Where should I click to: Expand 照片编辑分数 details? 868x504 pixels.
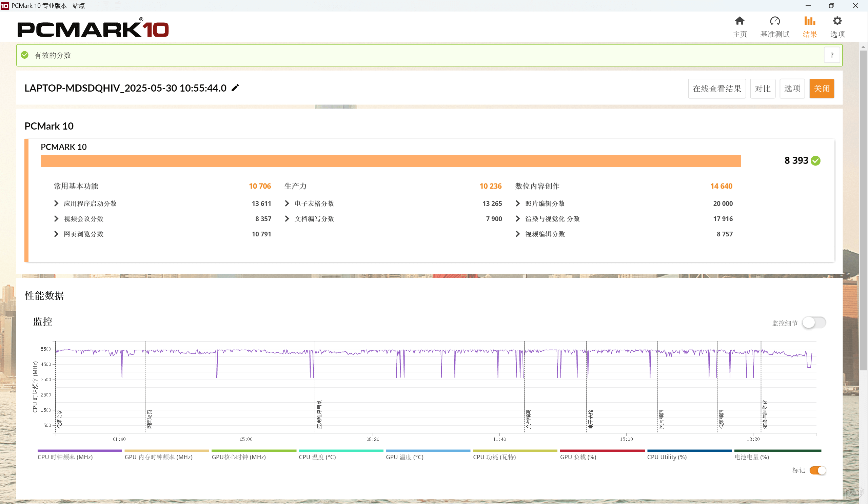(x=517, y=203)
